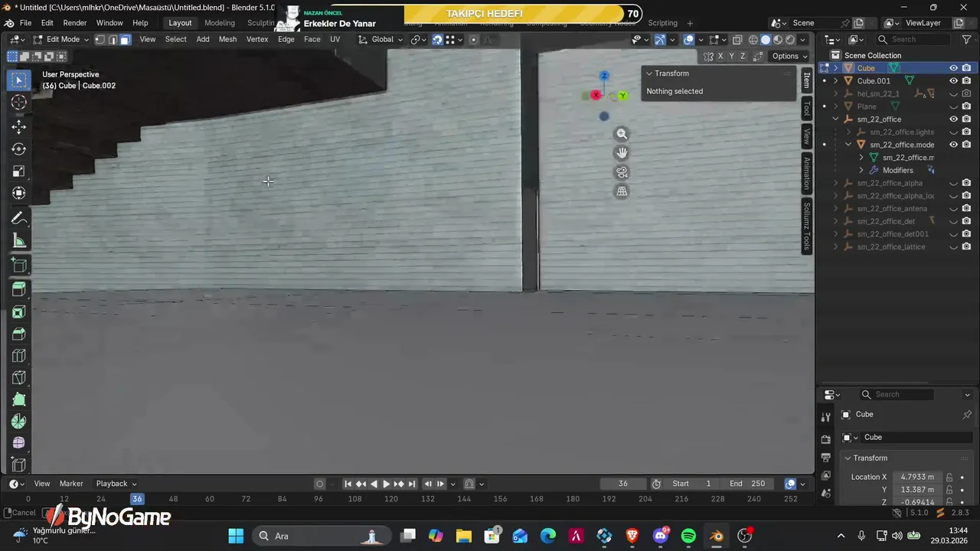Enable face select mode
980x551 pixels.
tap(125, 40)
